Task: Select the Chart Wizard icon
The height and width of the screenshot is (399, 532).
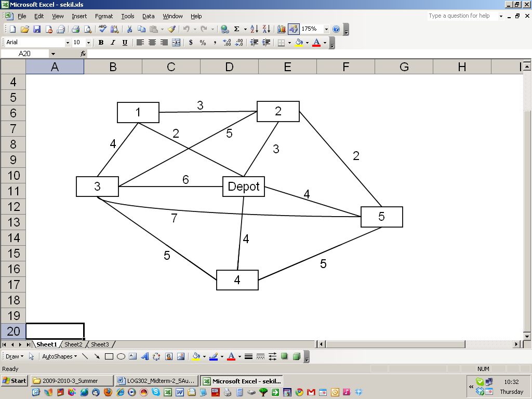Action: [x=282, y=30]
